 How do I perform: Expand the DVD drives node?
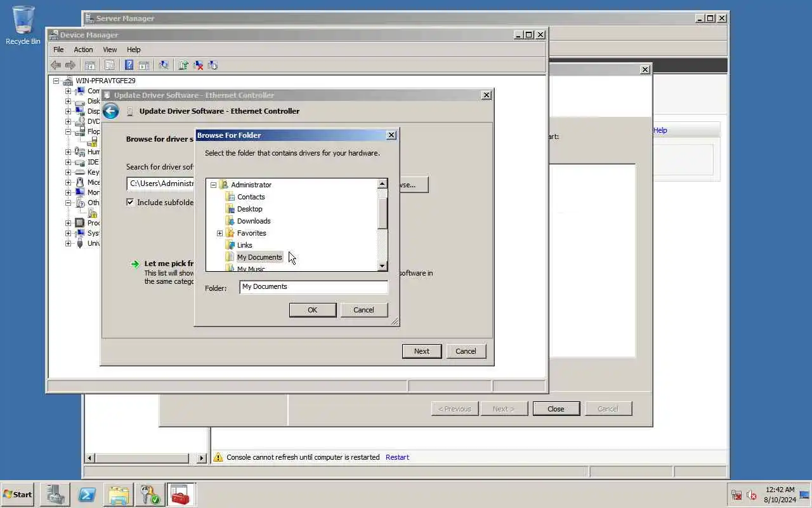68,121
